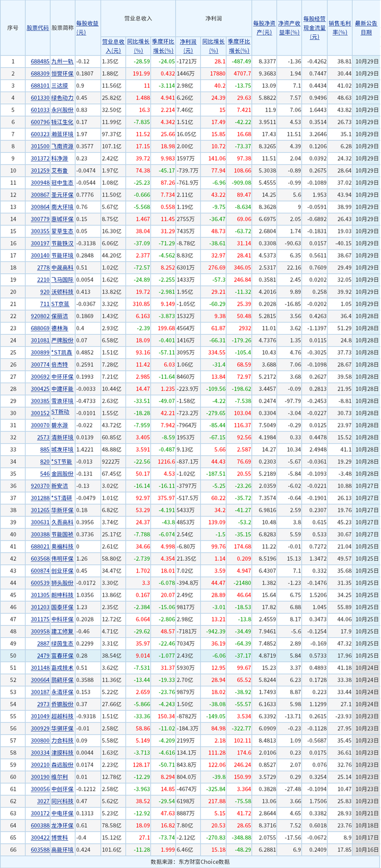Click the 净资产收益率(%) column header
Screen dimensions: 381x868
[289, 28]
